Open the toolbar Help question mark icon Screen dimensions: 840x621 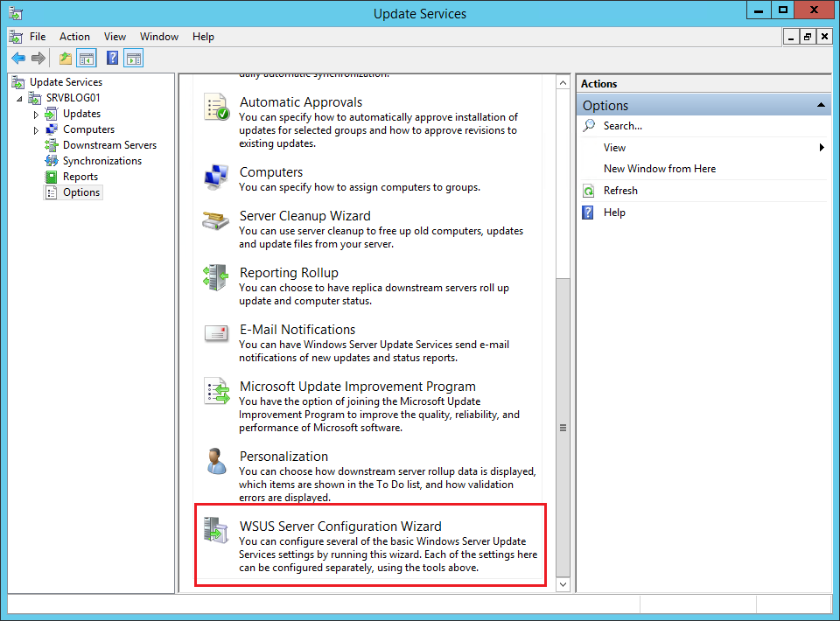pyautogui.click(x=112, y=58)
